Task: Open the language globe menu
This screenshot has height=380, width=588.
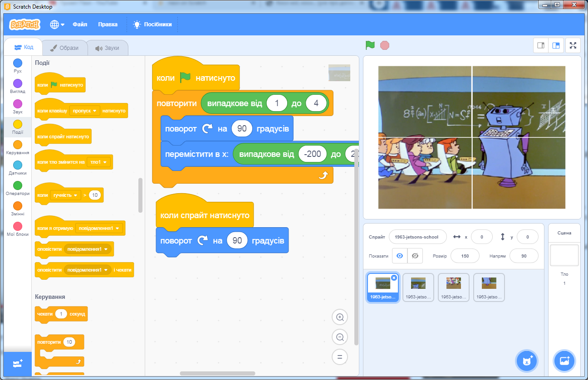Action: [x=57, y=24]
